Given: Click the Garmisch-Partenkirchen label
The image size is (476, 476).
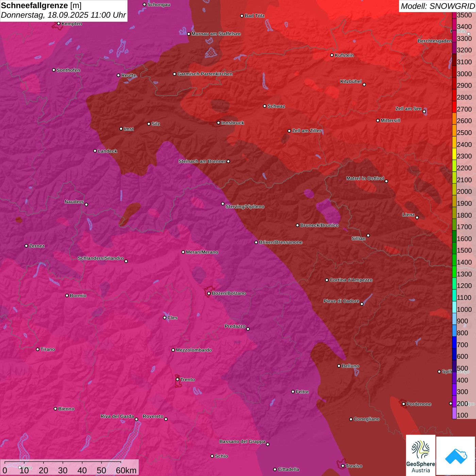Looking at the screenshot, I should pos(205,74).
